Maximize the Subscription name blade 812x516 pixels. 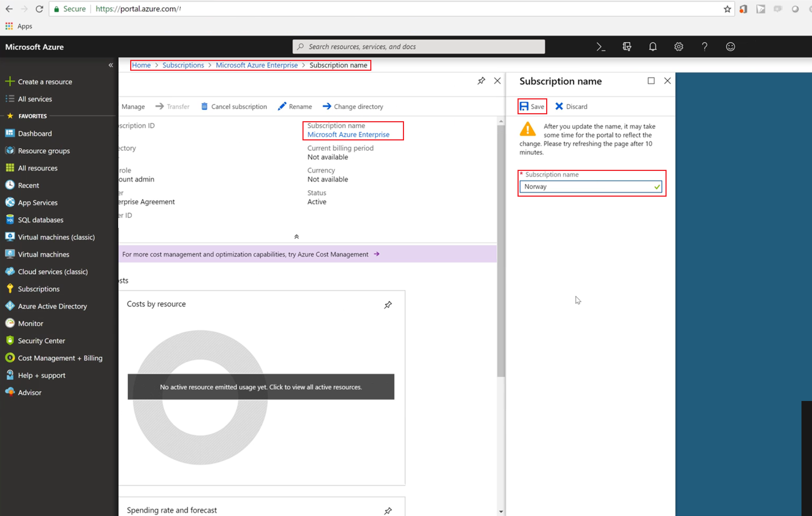point(651,81)
